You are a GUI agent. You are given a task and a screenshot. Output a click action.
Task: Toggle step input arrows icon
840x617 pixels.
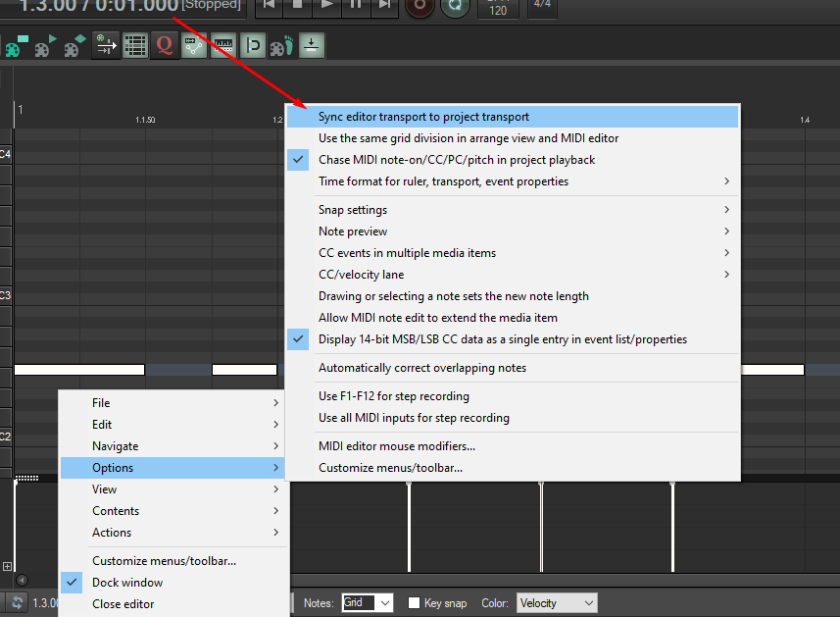tap(106, 45)
